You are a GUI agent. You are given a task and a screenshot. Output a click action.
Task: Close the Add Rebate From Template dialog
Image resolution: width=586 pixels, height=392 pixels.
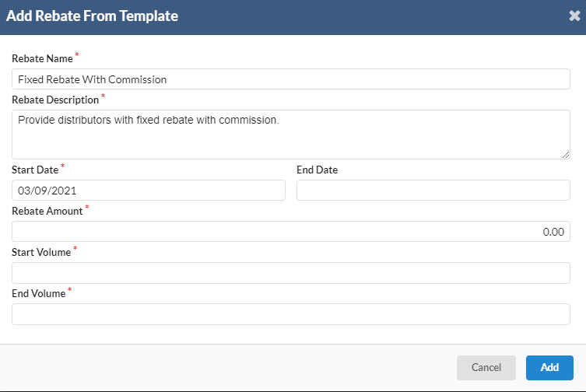pos(574,16)
